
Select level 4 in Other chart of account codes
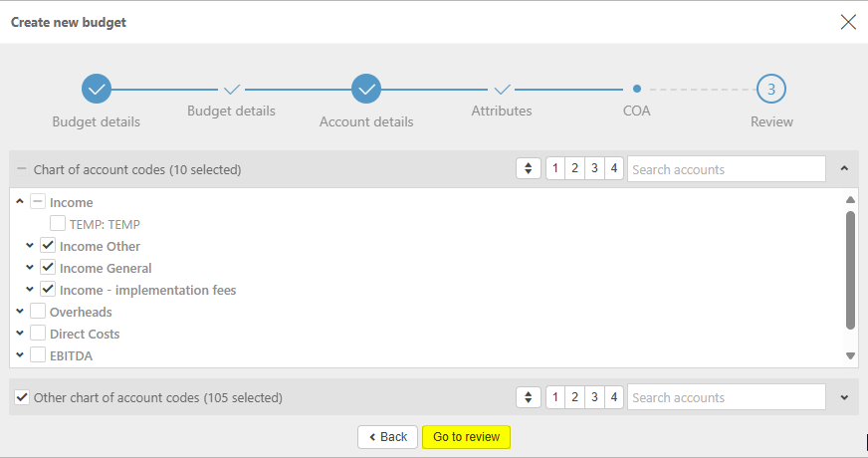[614, 397]
